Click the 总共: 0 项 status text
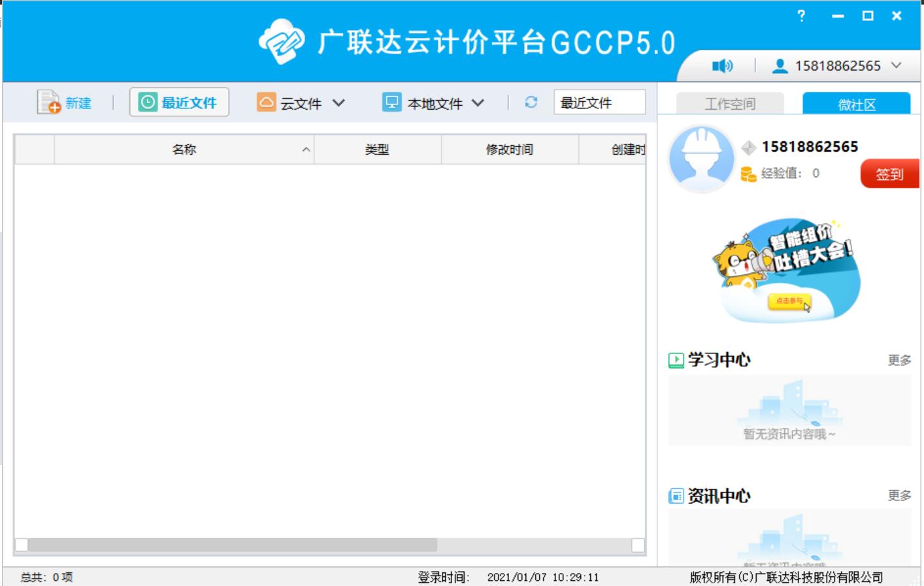 click(x=46, y=577)
